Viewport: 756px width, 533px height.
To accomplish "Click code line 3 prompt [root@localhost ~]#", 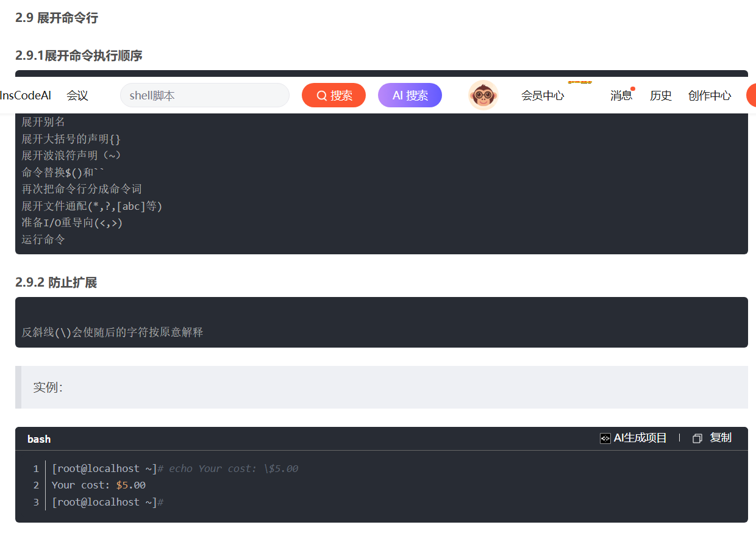I will 108,502.
